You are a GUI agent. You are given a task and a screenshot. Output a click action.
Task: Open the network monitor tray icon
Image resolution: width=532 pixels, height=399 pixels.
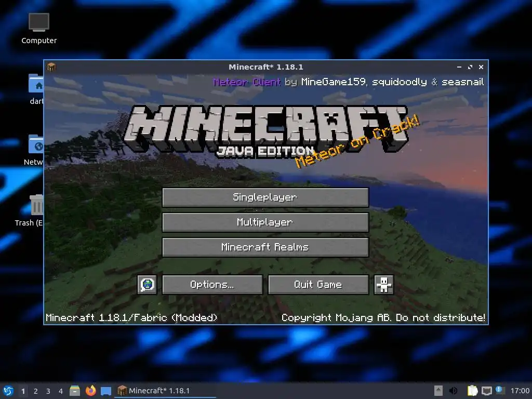tap(486, 391)
